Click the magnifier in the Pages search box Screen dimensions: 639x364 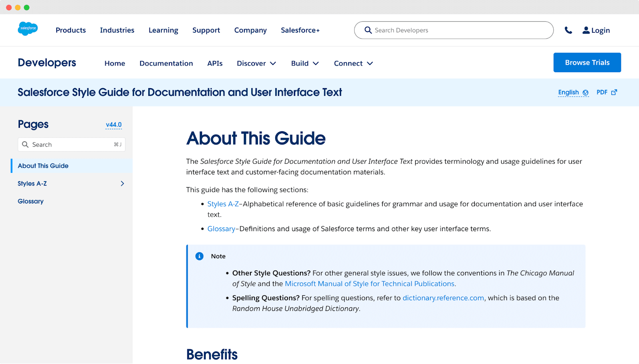(25, 144)
